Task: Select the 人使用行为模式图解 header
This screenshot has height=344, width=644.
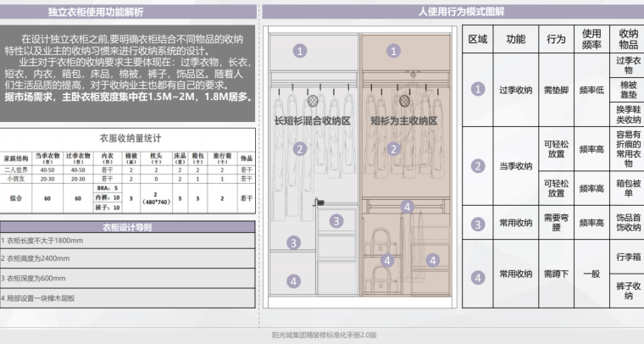Action: 448,12
